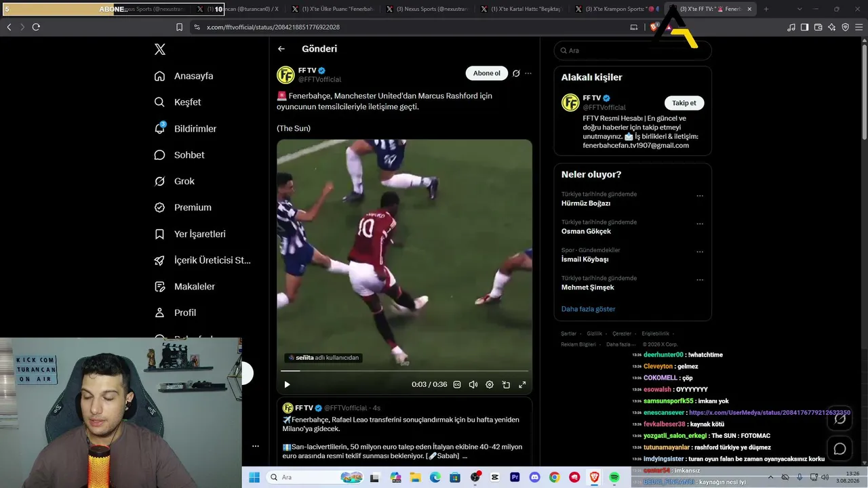Screen dimensions: 868x488
Task: Open options for Hürmüz Boğazı trend
Action: click(x=700, y=196)
